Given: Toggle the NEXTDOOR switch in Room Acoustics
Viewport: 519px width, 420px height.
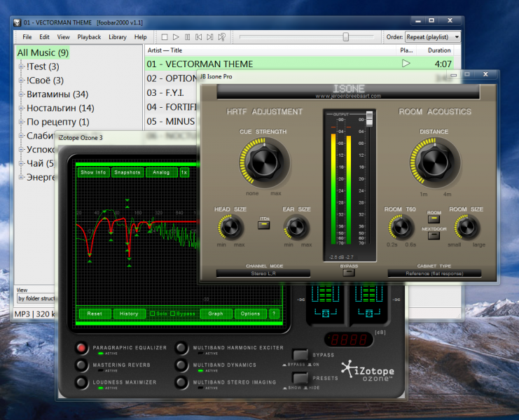Looking at the screenshot, I should (434, 234).
